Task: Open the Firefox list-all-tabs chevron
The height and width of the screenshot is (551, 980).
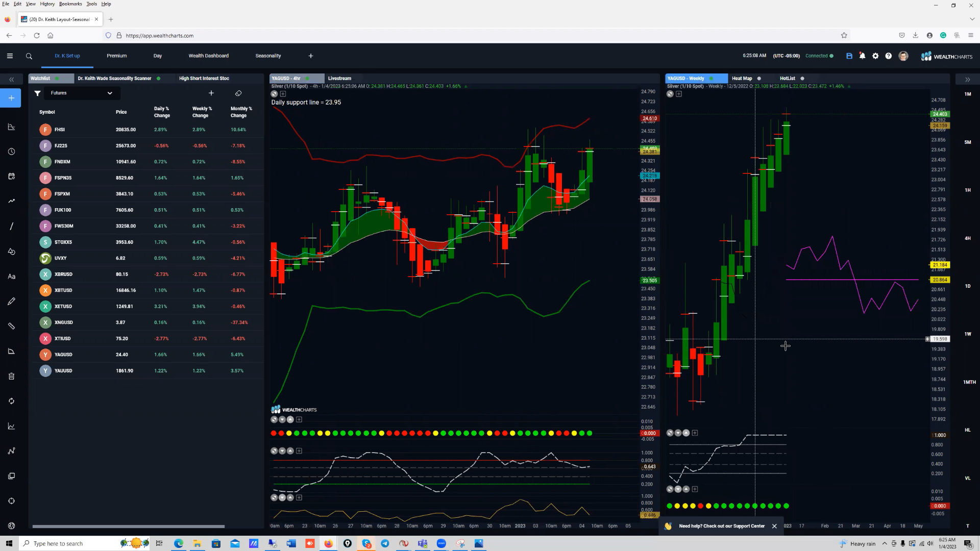Action: click(x=972, y=19)
